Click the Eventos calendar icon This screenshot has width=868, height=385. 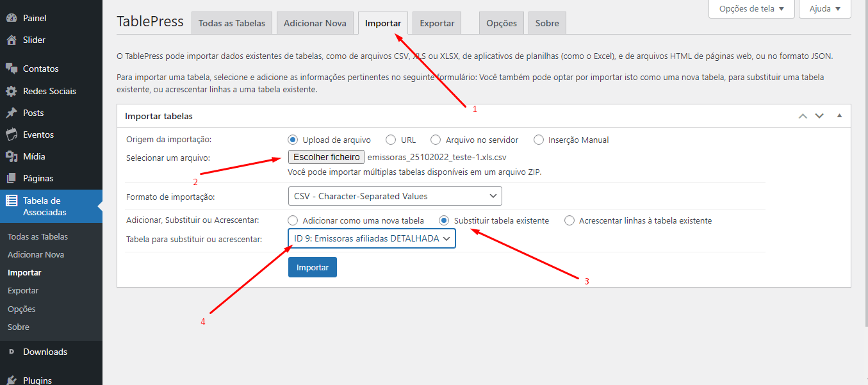coord(12,135)
